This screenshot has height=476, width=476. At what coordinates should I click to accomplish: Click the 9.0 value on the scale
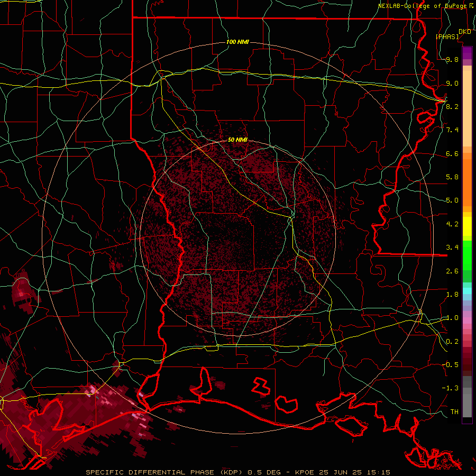452,83
